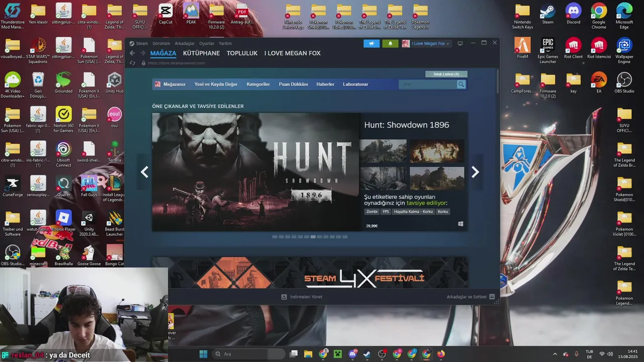Open Ubisoft Connect desktop icon
The width and height of the screenshot is (644, 362).
click(63, 154)
